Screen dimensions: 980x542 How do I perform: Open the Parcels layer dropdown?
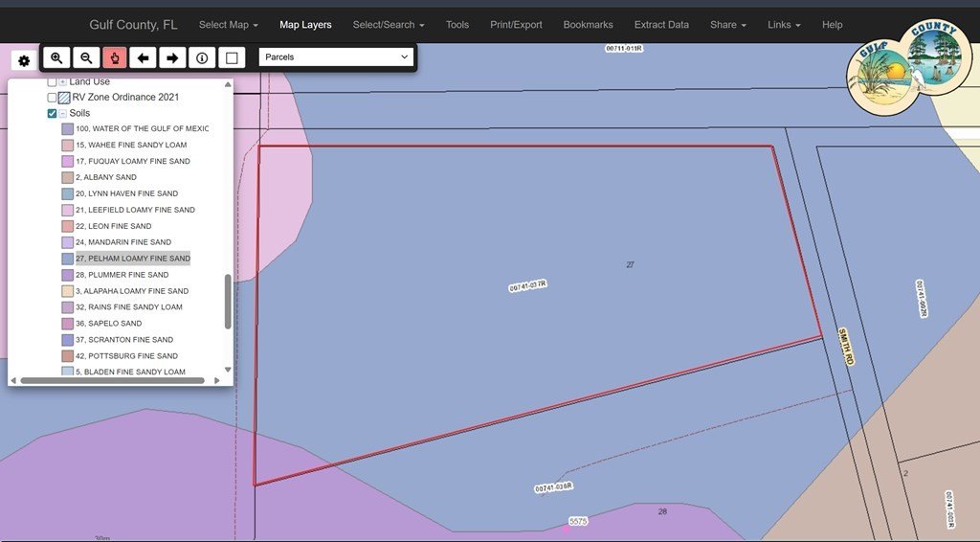click(x=336, y=57)
